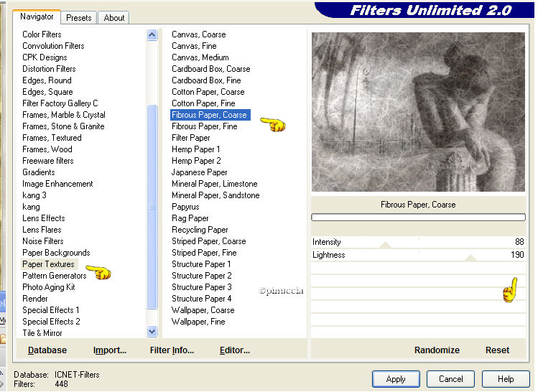Open the Database menu
Image resolution: width=538 pixels, height=392 pixels.
point(47,350)
